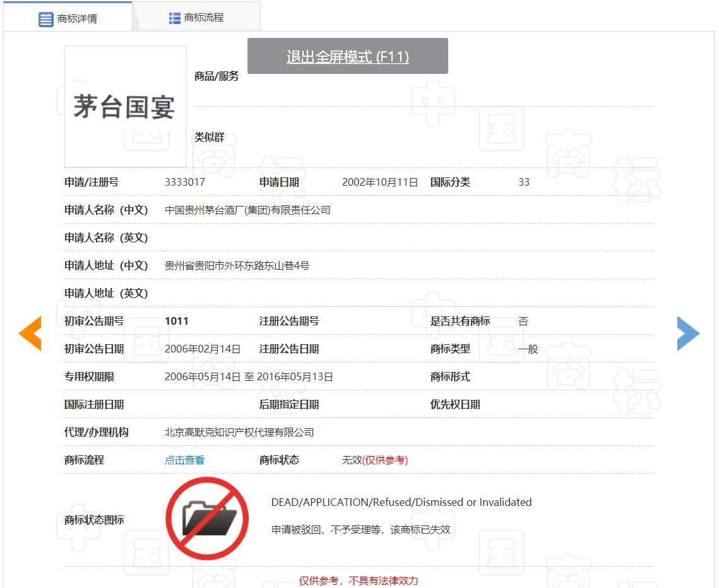
Task: Click the 申请日期 label
Action: coord(279,182)
